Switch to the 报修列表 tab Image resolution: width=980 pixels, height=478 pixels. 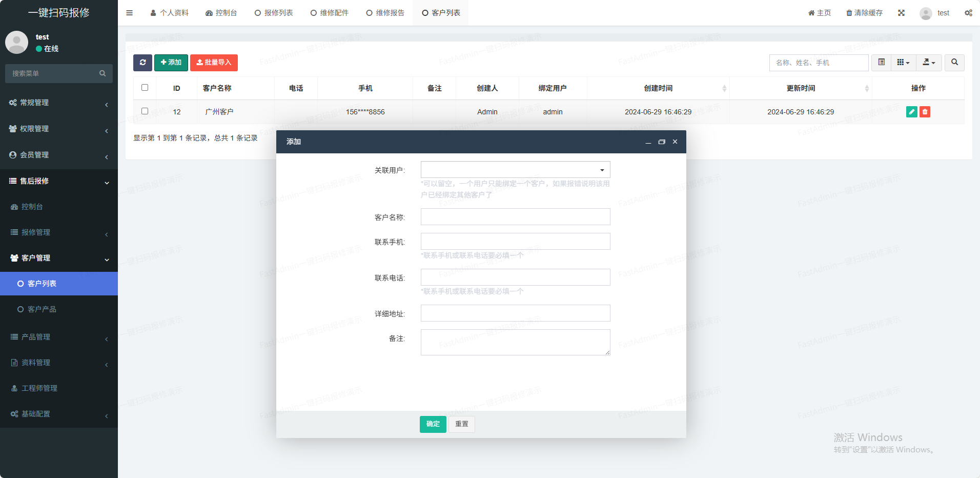[x=274, y=13]
